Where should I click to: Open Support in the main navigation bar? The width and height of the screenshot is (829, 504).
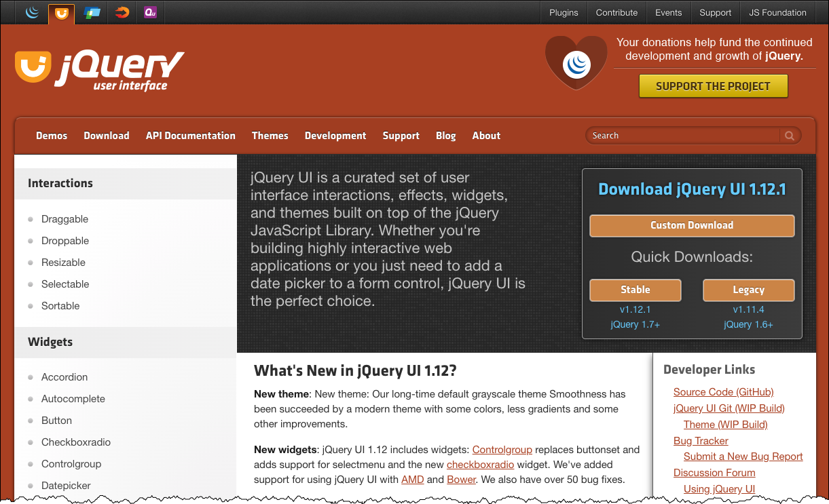(x=401, y=136)
